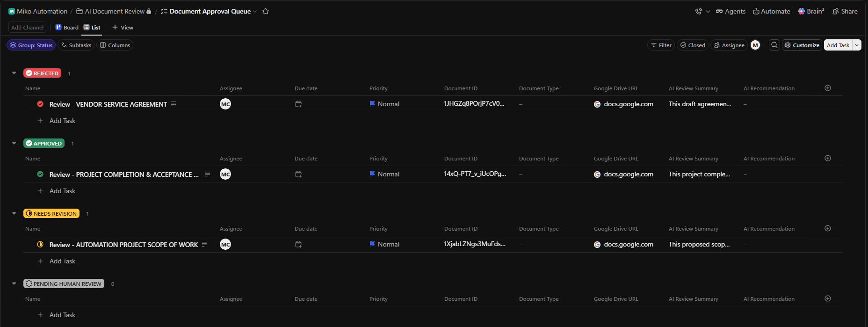Click MC assignee avatar on Project Completion row

pos(225,174)
